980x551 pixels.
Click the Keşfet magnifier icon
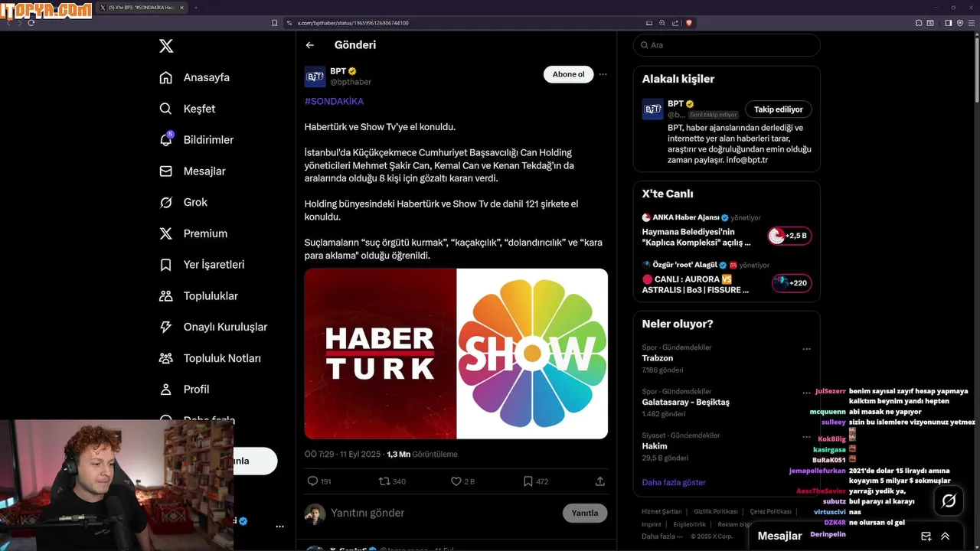[x=166, y=109]
